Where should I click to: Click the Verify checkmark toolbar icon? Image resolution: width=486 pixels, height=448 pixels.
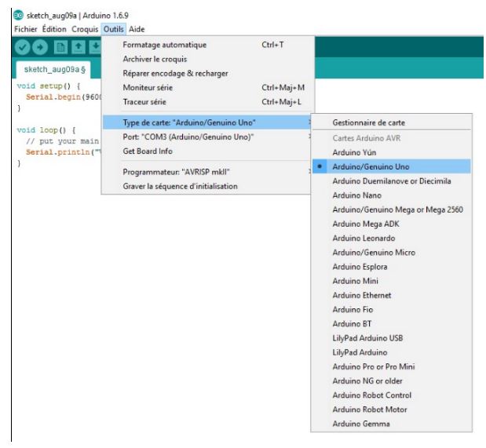pyautogui.click(x=22, y=47)
